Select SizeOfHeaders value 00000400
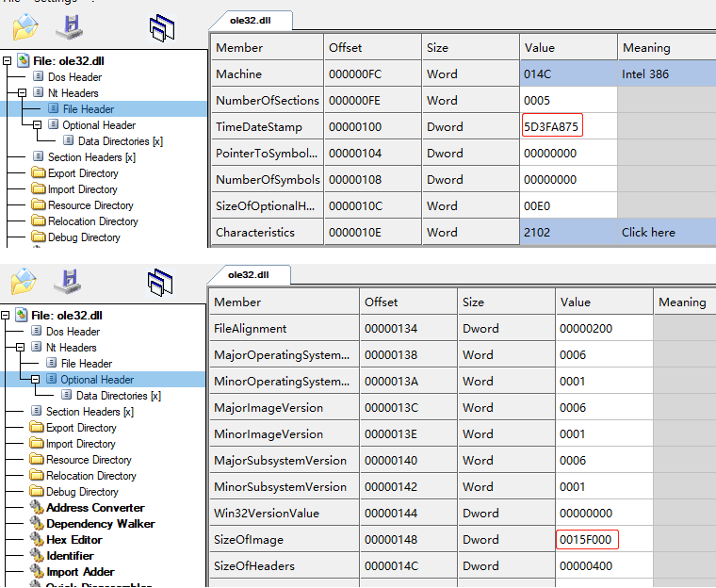Viewport: 716px width, 588px height. (x=604, y=565)
